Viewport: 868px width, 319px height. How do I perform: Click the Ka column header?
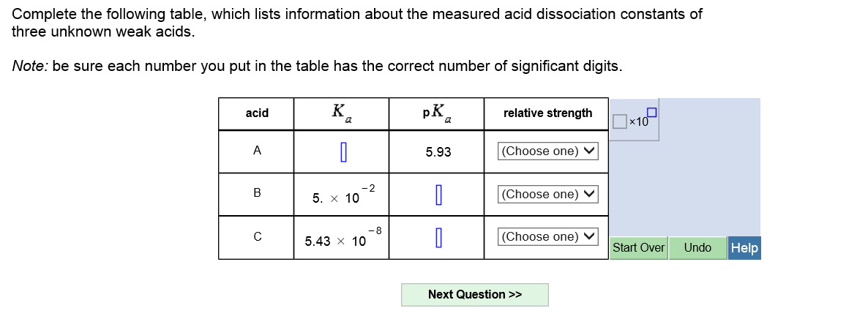pos(341,113)
